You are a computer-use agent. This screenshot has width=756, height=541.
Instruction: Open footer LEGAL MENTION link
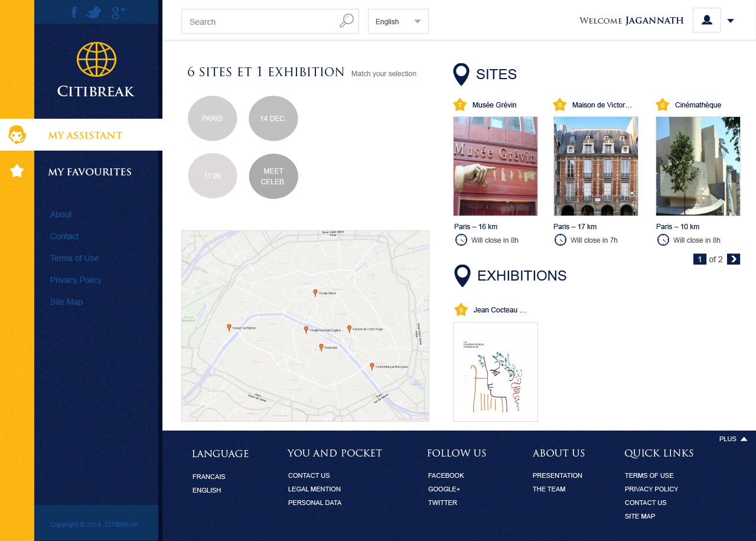[314, 489]
